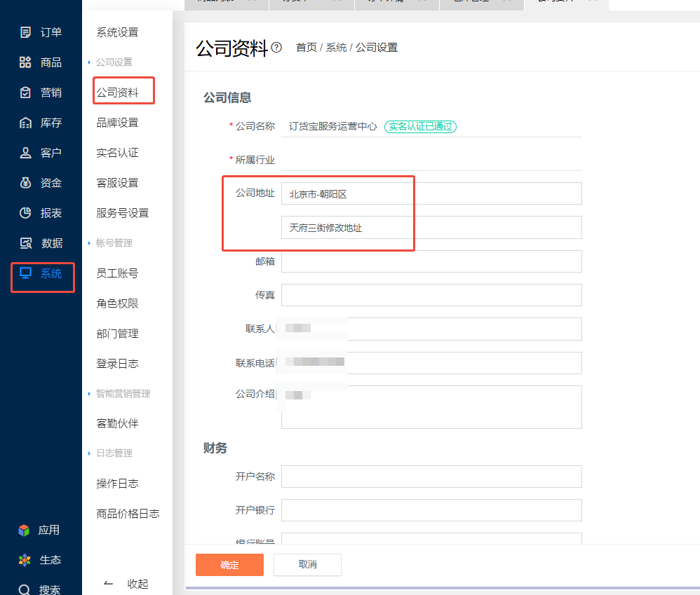Click the 公司设置 breadcrumb link
The image size is (700, 595).
tap(377, 47)
